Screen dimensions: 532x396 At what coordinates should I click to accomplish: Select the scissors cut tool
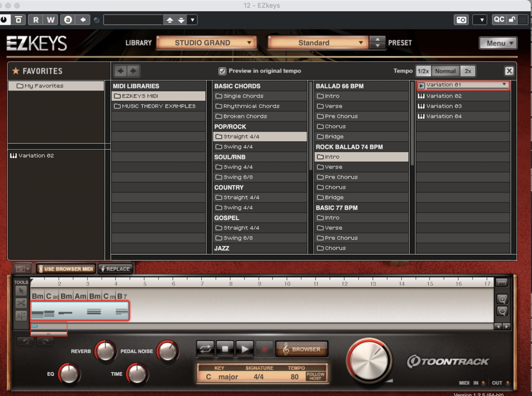tap(20, 303)
